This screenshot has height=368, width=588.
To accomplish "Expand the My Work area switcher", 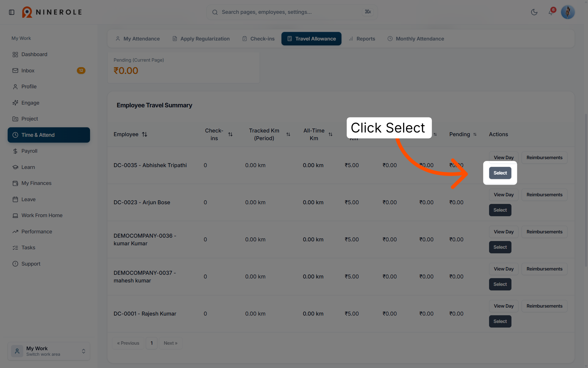I will click(x=49, y=351).
